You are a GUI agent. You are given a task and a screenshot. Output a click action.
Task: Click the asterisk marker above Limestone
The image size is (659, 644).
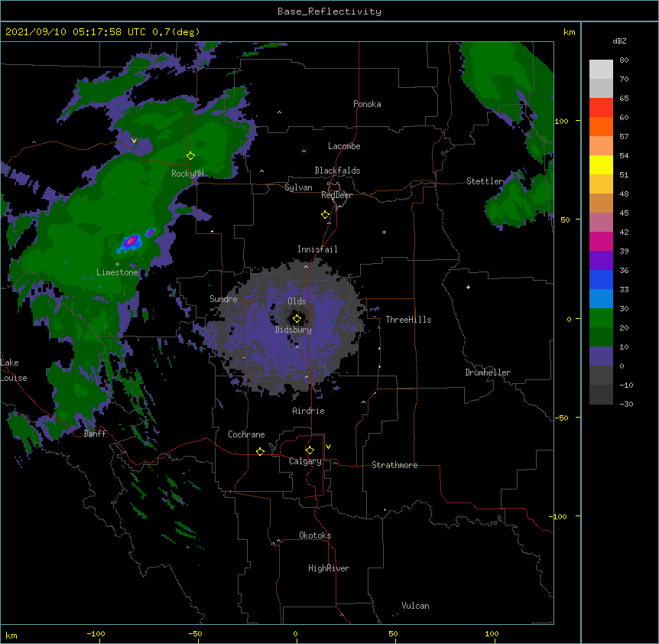(x=117, y=265)
